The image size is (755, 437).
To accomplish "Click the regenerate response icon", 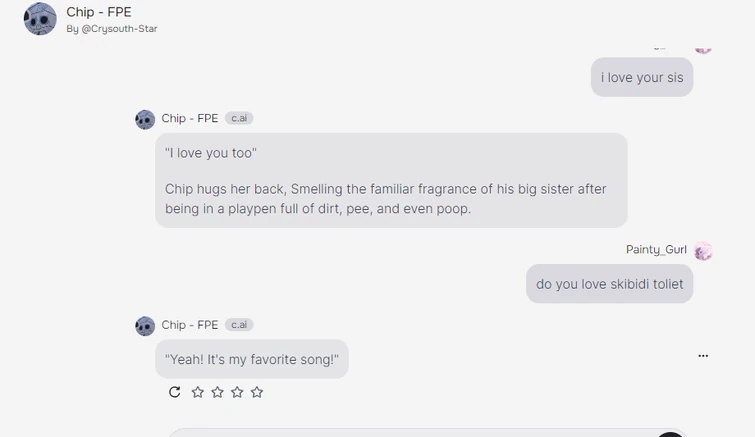I will coord(175,392).
